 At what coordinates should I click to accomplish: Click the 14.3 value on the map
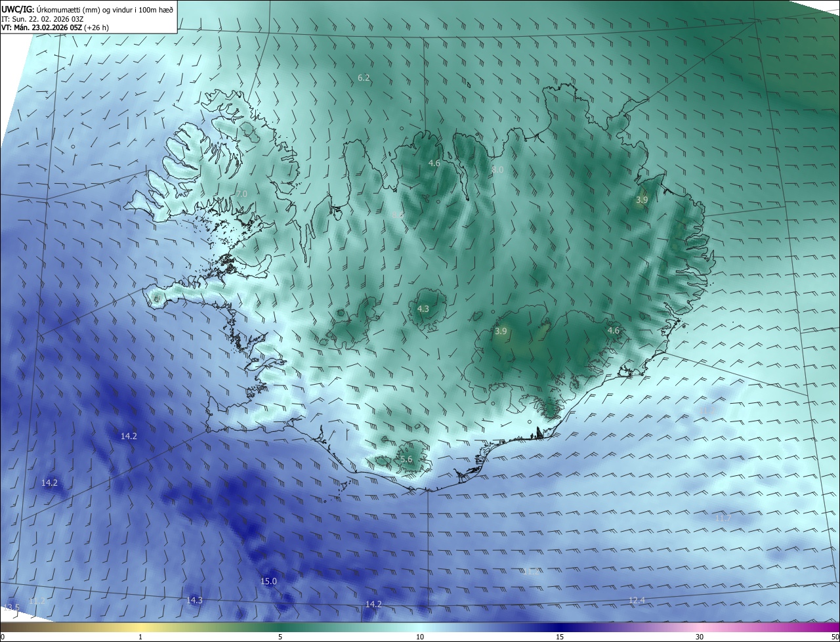pos(194,600)
